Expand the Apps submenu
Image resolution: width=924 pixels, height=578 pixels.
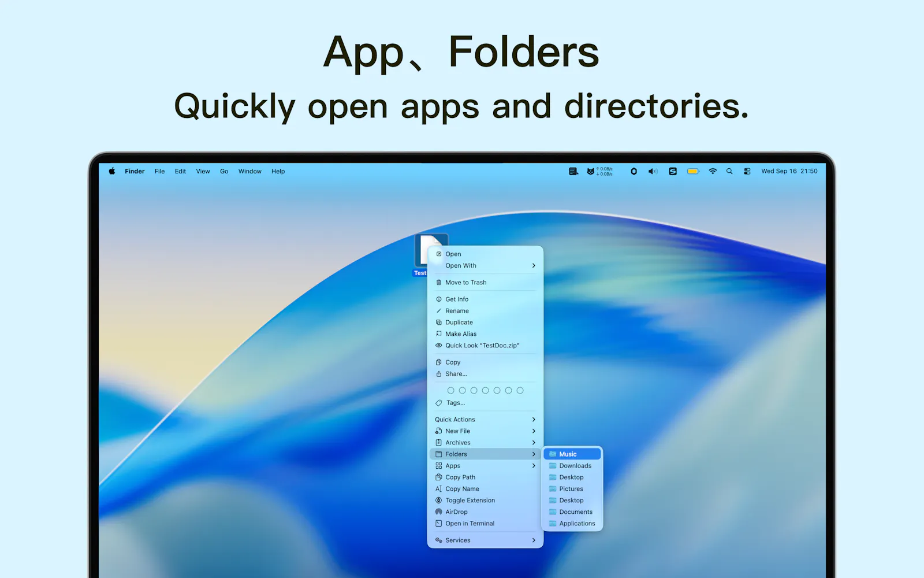click(485, 466)
